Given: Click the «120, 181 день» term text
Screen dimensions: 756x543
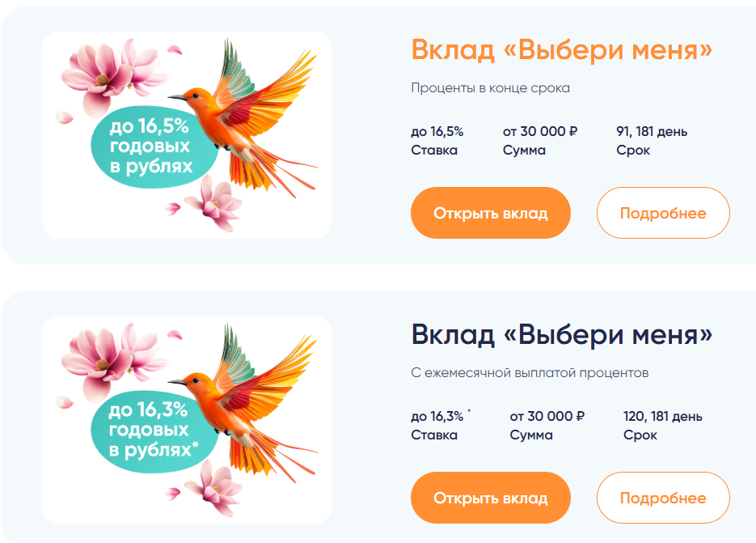Looking at the screenshot, I should [662, 417].
